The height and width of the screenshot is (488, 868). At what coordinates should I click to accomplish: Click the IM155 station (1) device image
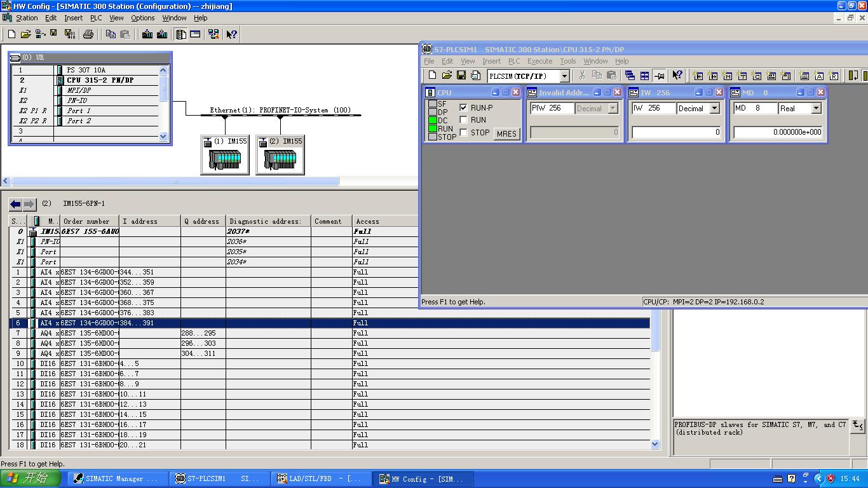pos(225,159)
